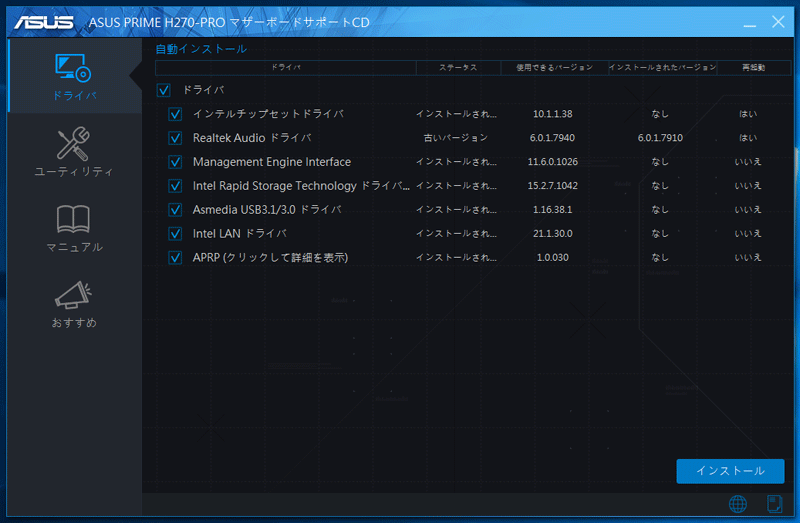
Task: Click version 15.2.7.1042 cell
Action: click(x=553, y=186)
